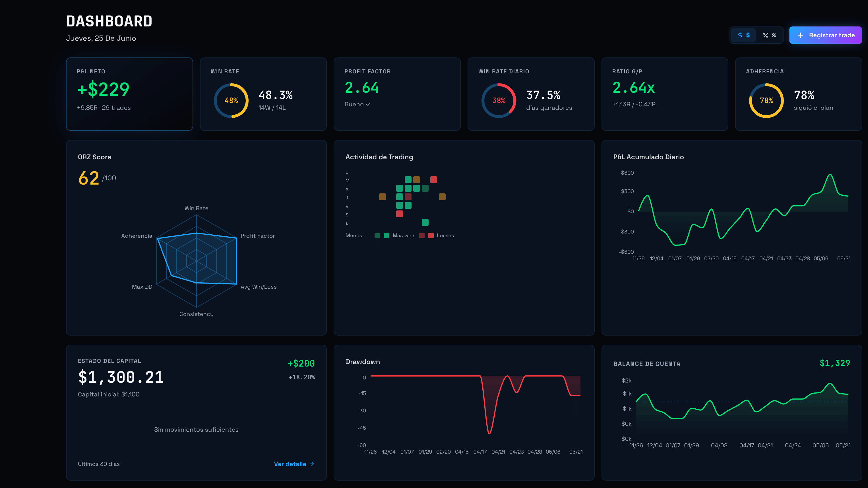Click the red cell in heatmap row M
The image size is (868, 488).
point(434,180)
